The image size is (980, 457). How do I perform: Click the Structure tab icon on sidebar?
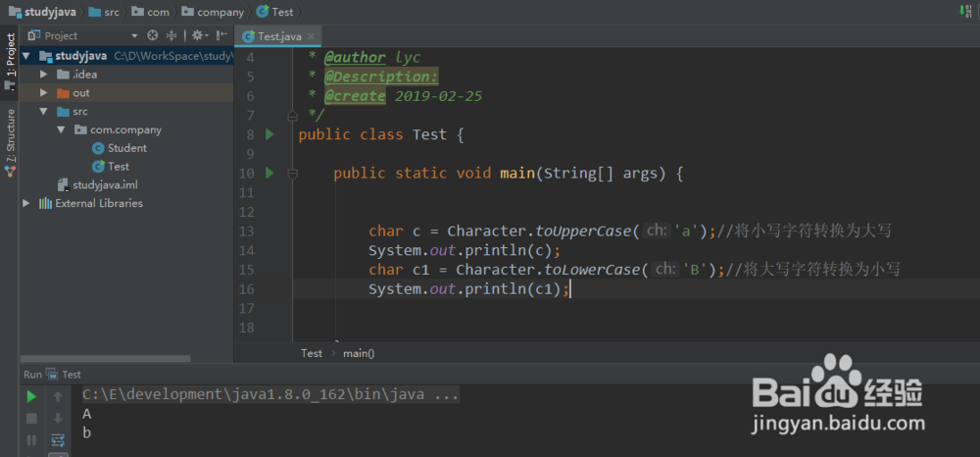click(x=10, y=170)
